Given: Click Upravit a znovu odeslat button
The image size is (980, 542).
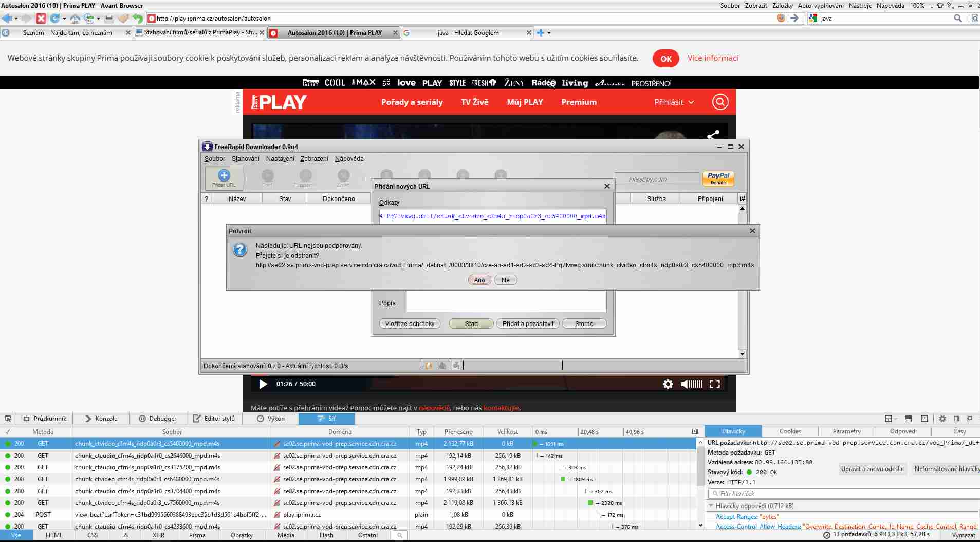Looking at the screenshot, I should pyautogui.click(x=873, y=469).
